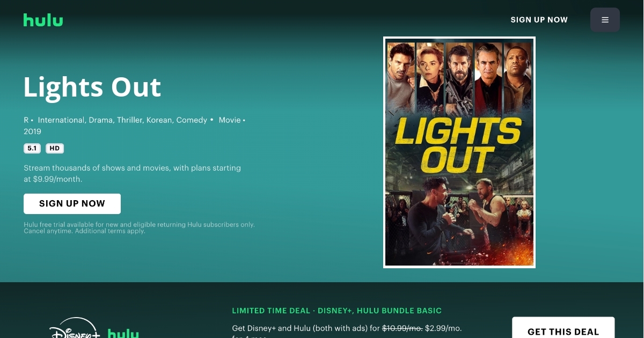
Task: Select the Drama genre tag
Action: (101, 120)
